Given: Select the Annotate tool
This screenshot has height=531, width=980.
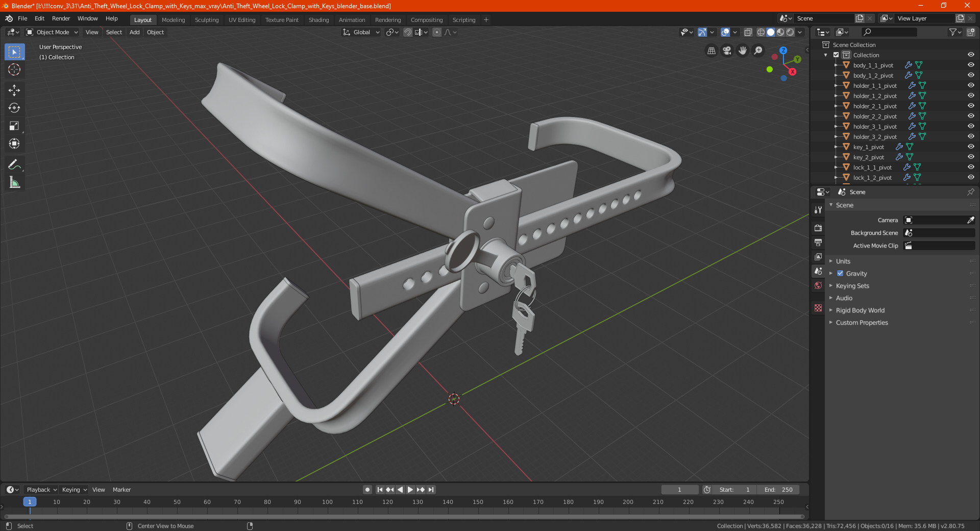Looking at the screenshot, I should click(x=14, y=164).
